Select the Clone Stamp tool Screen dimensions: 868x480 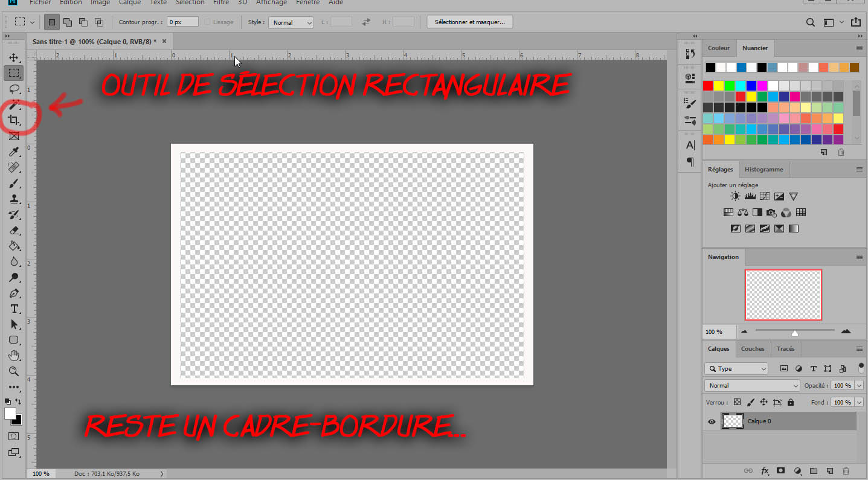[14, 199]
